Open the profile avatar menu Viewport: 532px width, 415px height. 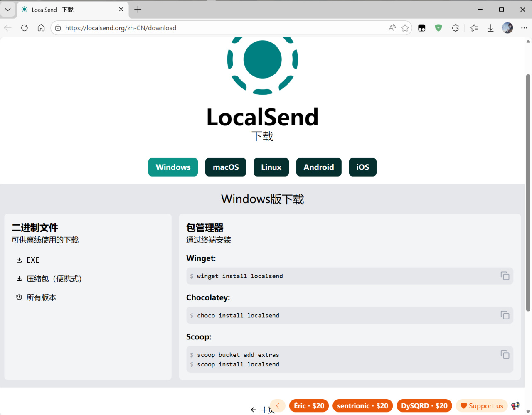coord(507,28)
